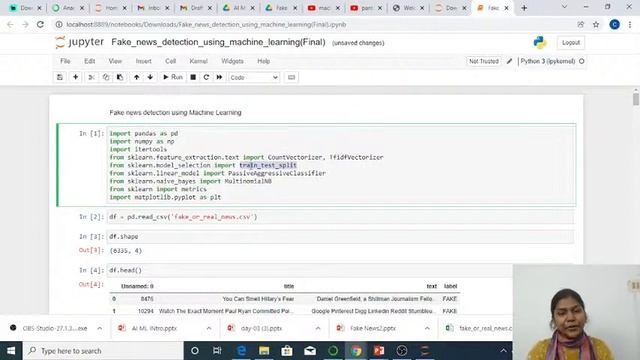Click the imports code cell In [1]
Viewport: 640px width, 360px height.
point(341,165)
